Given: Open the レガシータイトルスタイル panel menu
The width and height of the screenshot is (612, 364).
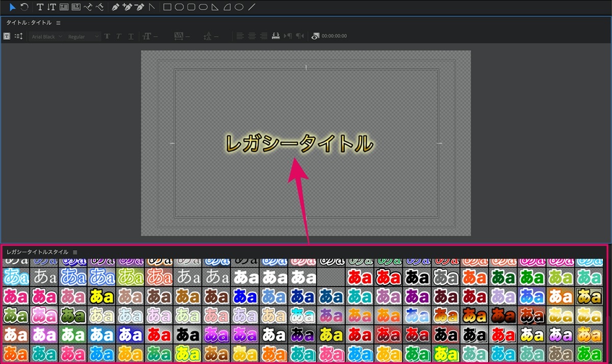Looking at the screenshot, I should (75, 252).
